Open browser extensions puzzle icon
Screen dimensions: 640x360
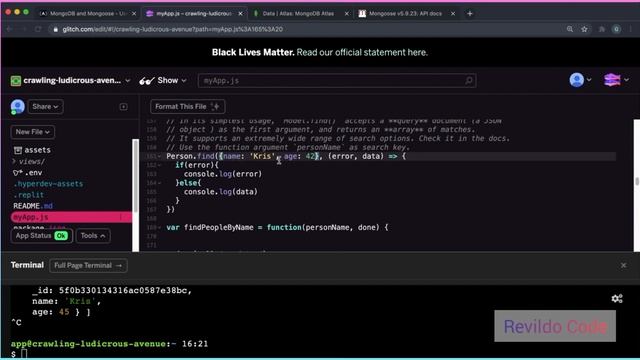[x=602, y=29]
